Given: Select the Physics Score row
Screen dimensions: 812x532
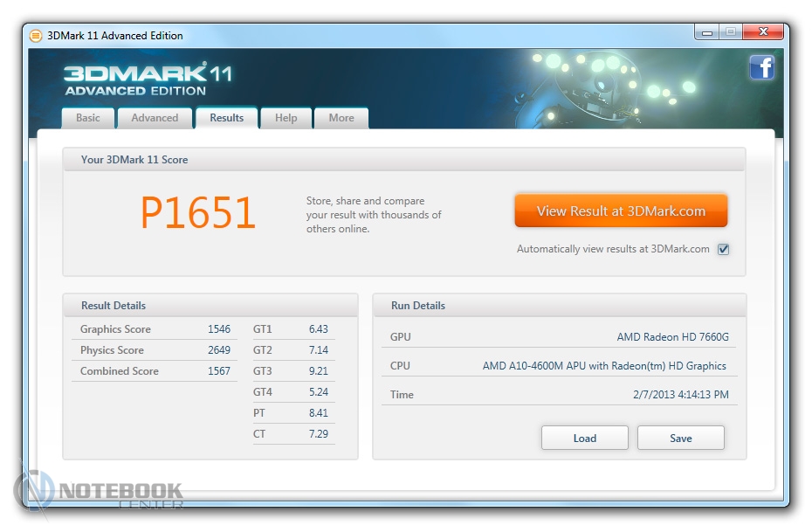Looking at the screenshot, I should [155, 350].
